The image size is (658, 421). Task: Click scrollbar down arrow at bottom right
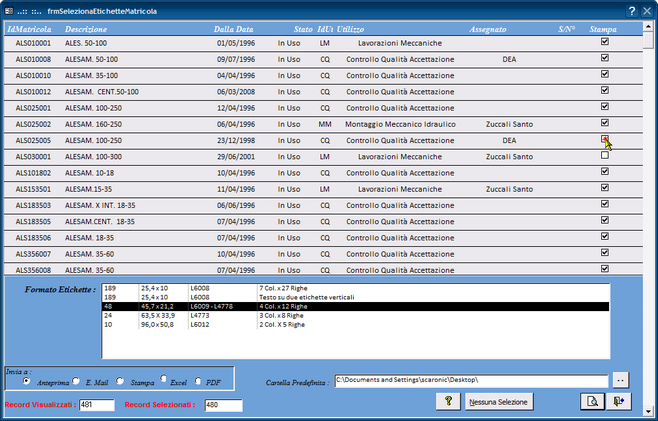click(x=648, y=412)
